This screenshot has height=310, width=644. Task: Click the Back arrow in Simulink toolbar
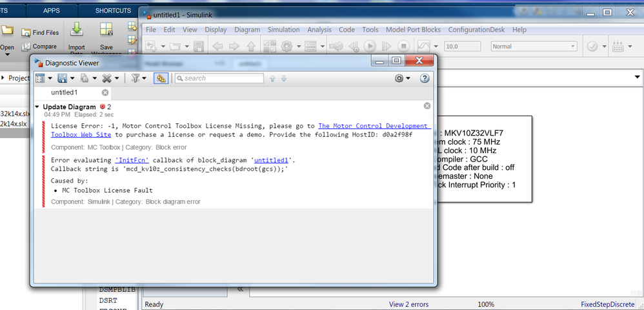click(217, 46)
